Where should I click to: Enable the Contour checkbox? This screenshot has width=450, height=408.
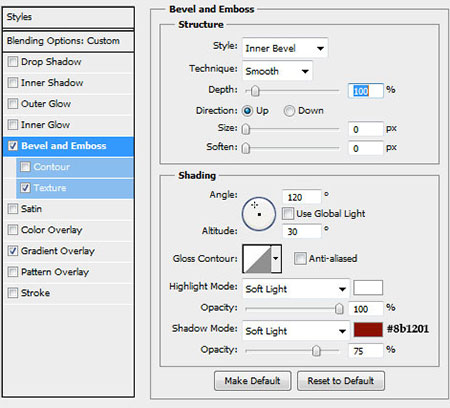(25, 167)
